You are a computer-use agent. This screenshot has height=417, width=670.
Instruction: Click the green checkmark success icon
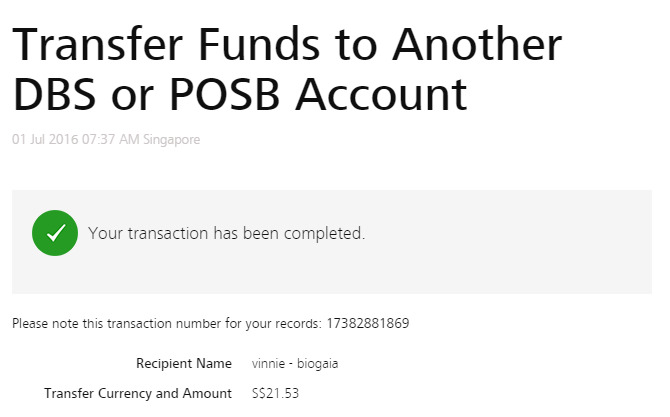55,233
